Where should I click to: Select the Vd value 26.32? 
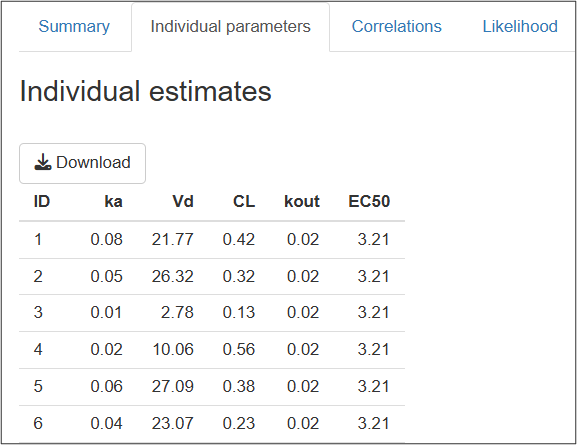pyautogui.click(x=173, y=276)
